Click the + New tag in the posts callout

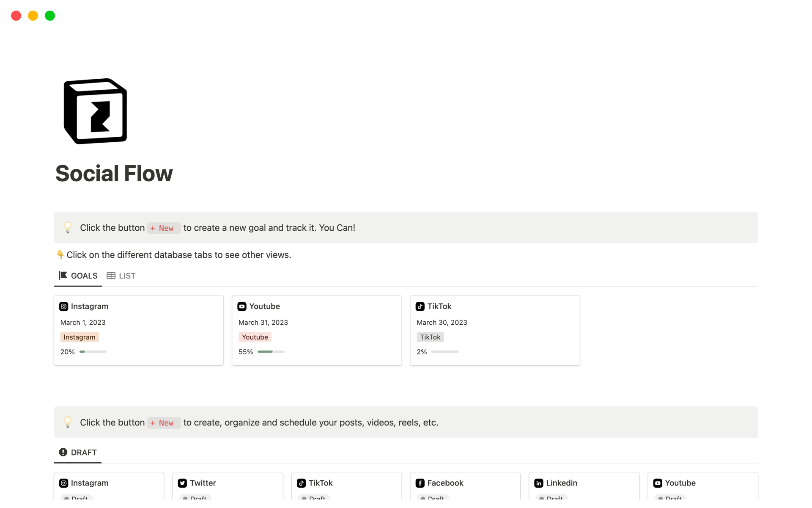(x=164, y=423)
